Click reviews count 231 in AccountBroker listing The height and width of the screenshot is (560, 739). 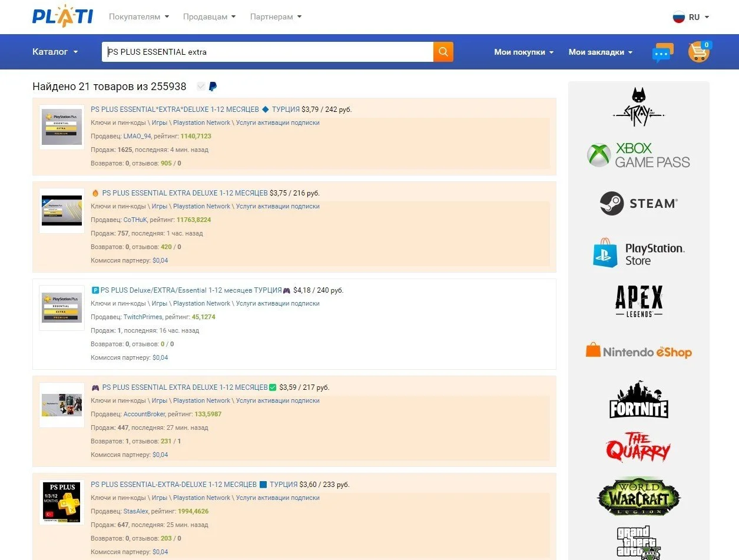(x=166, y=441)
